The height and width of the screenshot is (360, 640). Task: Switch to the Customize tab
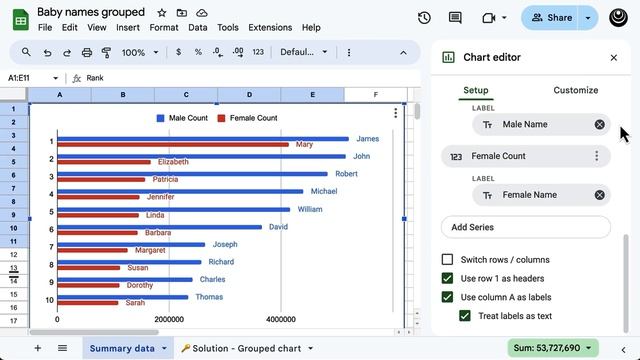coord(576,90)
